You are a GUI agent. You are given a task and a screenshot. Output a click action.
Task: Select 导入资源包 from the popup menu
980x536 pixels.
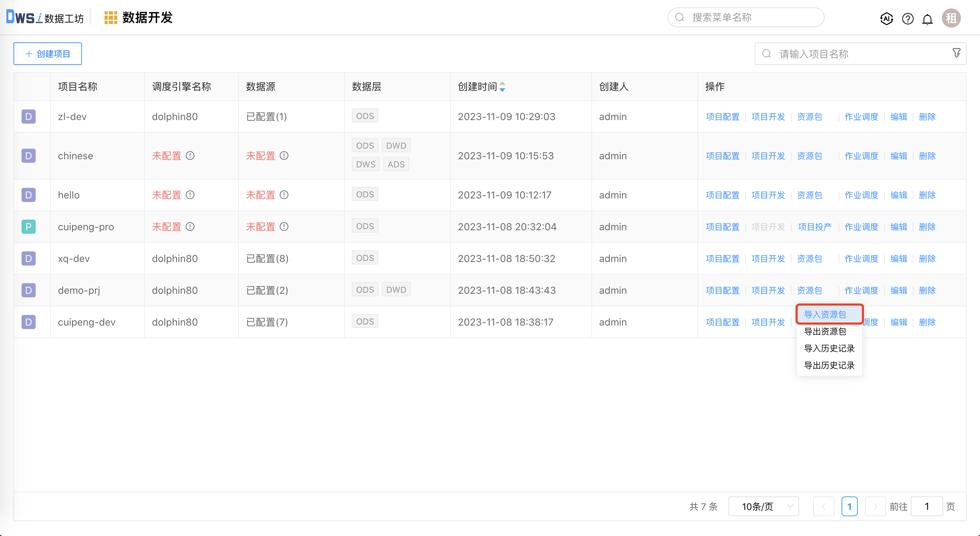point(825,314)
